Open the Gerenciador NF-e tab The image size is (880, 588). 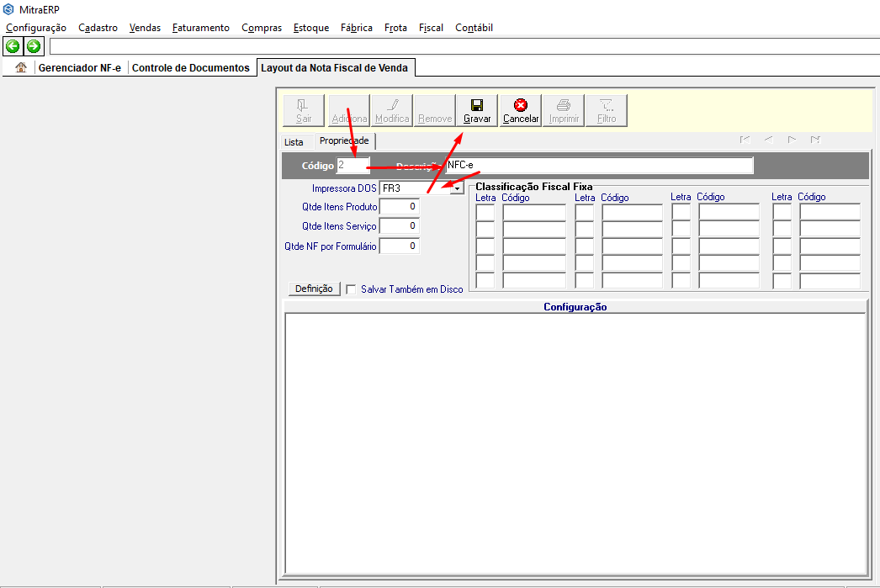point(79,68)
